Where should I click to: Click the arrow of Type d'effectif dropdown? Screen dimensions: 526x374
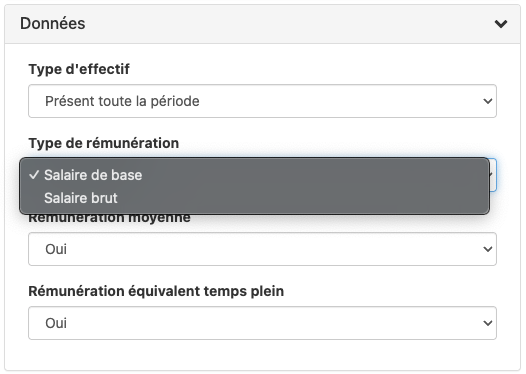[x=487, y=101]
